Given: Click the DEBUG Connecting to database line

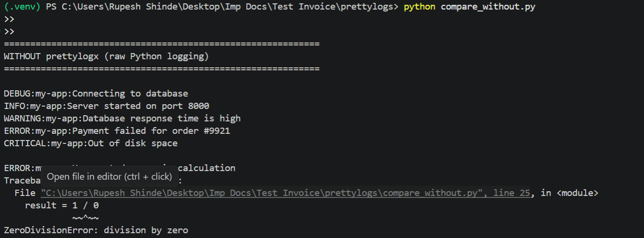Looking at the screenshot, I should 96,94.
